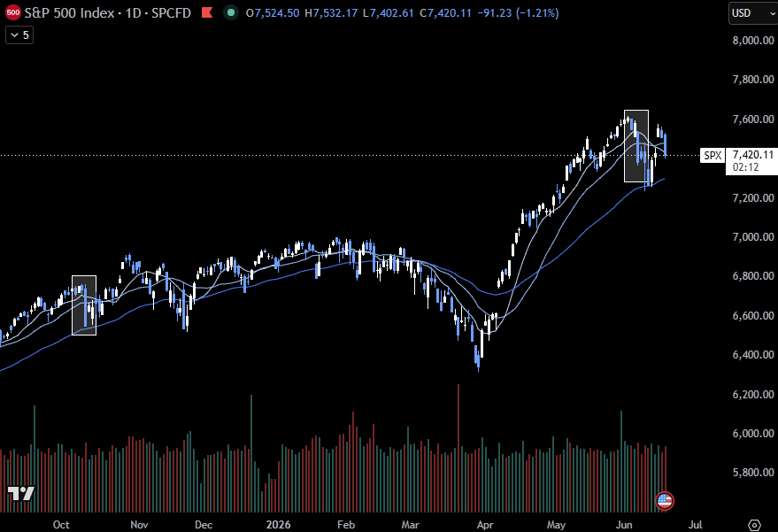Open chart settings gear icon
Image resolution: width=778 pixels, height=532 pixels.
click(754, 525)
